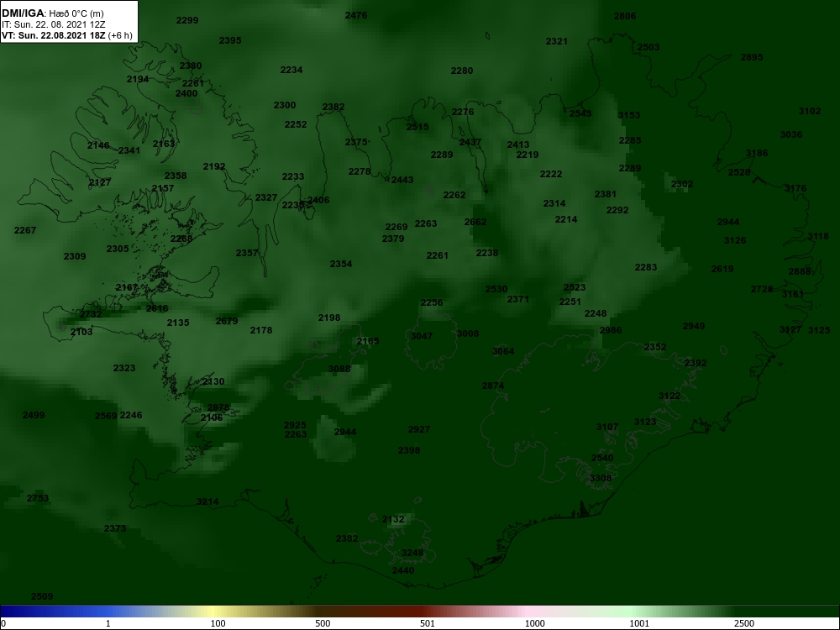This screenshot has width=840, height=630.
Task: Click the value 2619
Action: [x=722, y=269]
